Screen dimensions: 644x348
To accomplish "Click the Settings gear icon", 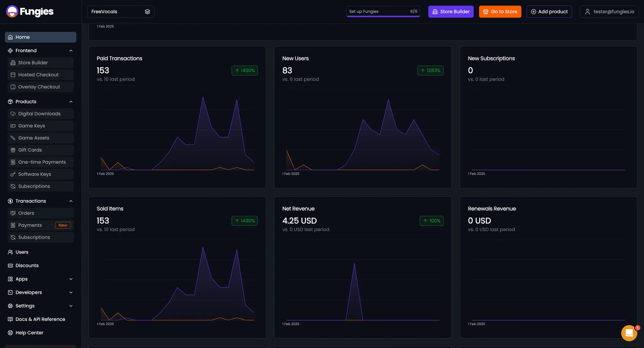I will 10,306.
